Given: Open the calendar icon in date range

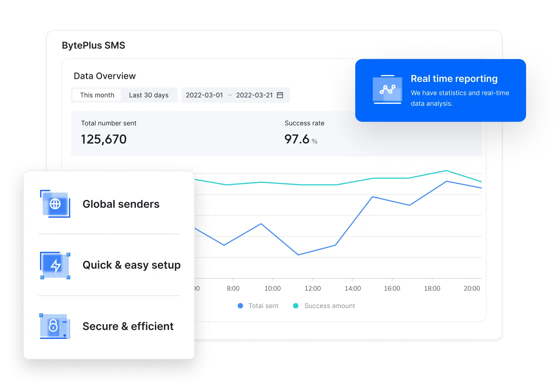Looking at the screenshot, I should [280, 95].
